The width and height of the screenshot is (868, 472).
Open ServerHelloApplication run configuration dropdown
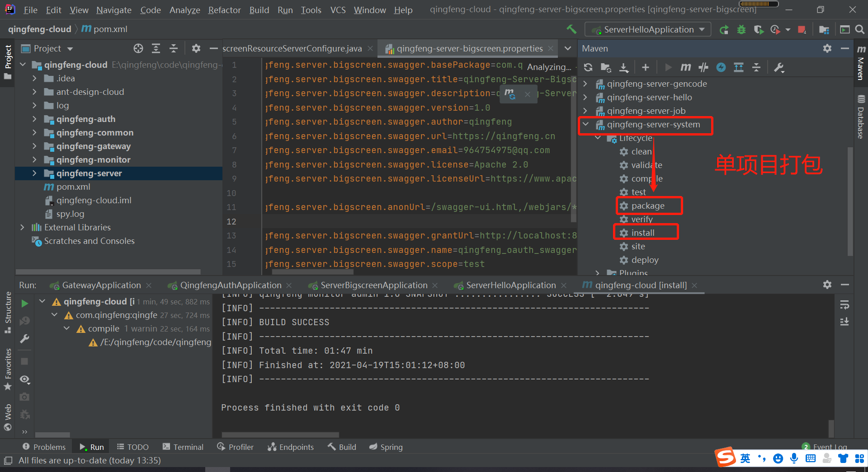tap(648, 29)
